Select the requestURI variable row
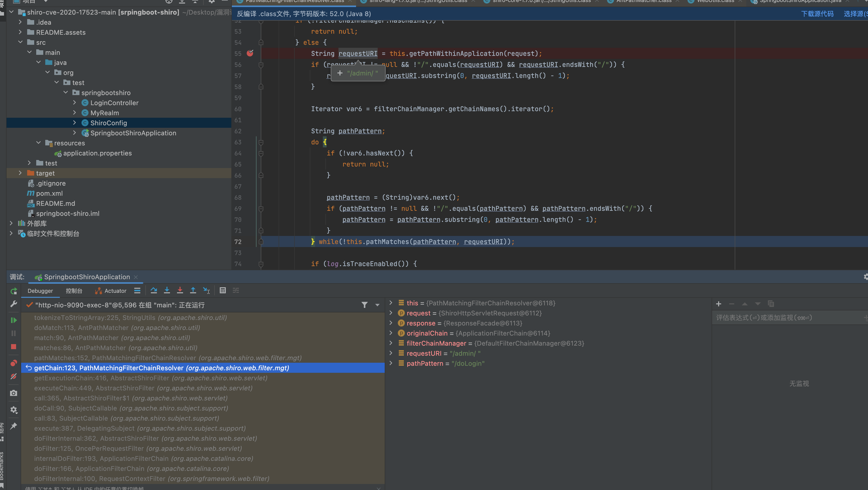This screenshot has width=868, height=490. [x=549, y=353]
